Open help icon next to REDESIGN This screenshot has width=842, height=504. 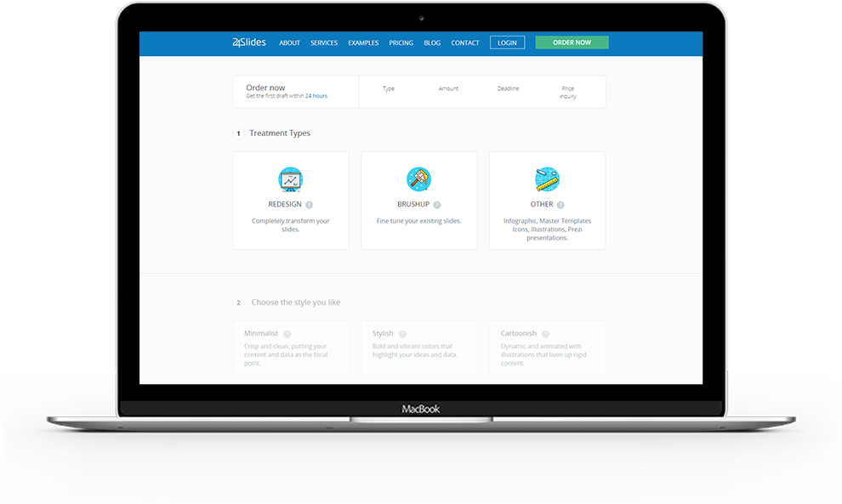click(x=309, y=205)
